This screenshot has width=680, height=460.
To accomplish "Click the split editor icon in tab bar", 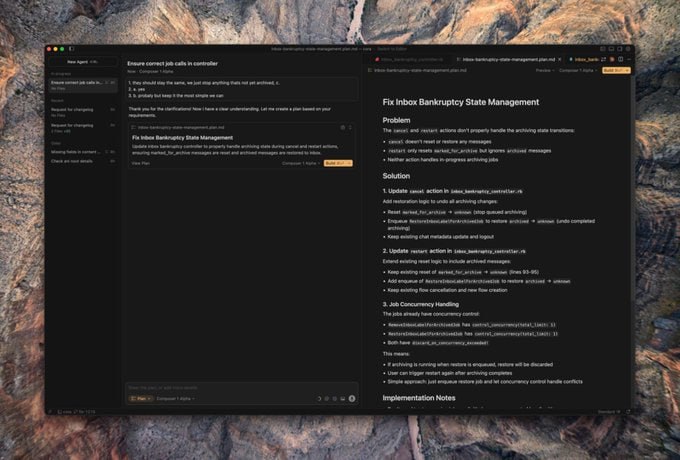I will click(x=618, y=60).
